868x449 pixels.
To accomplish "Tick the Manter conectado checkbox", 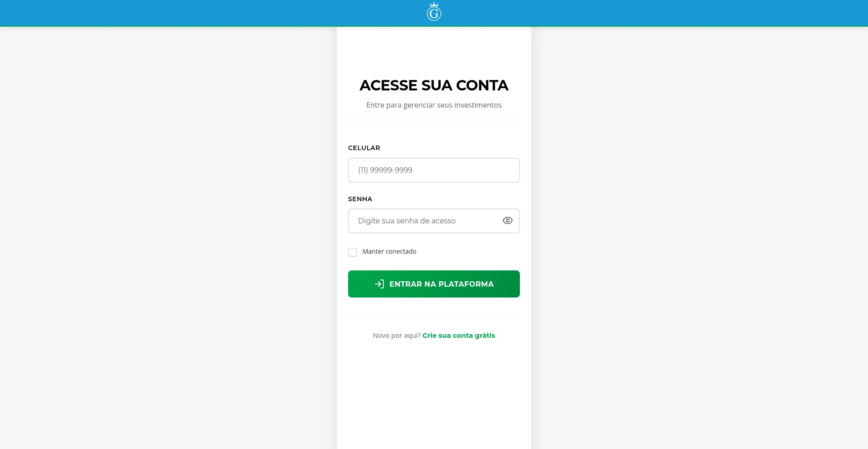I will tap(353, 252).
